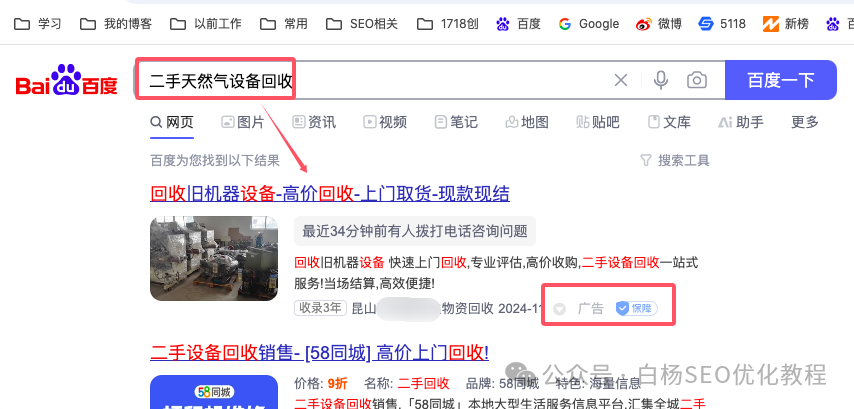Open the 以前工作 bookmark folder
Screen dimensions: 854x409
(205, 24)
